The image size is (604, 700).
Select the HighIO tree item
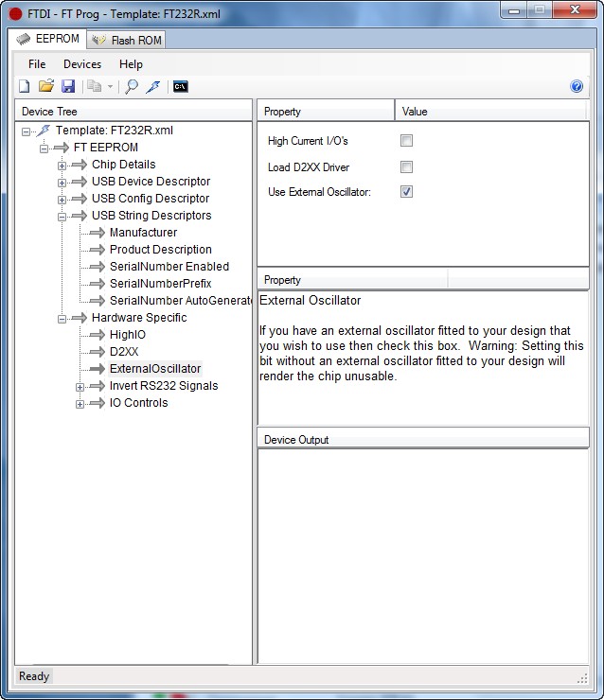[x=127, y=335]
